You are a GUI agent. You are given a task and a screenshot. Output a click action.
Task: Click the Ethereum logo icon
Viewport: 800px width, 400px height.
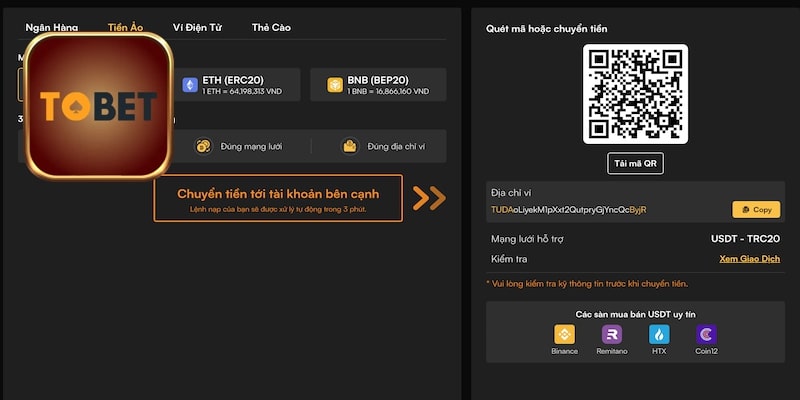pyautogui.click(x=190, y=85)
